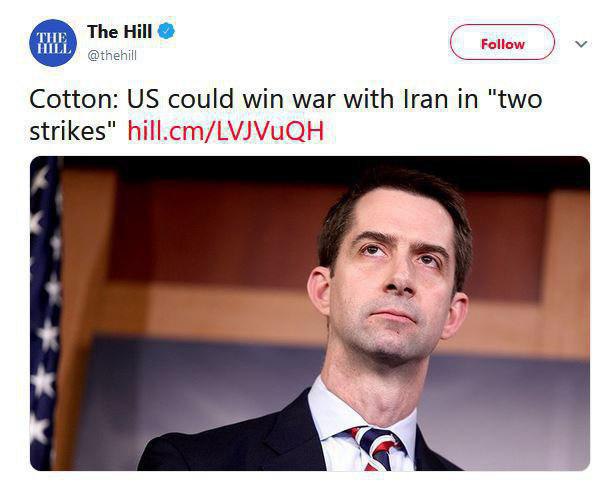Click the word "could" in the tweet

200,99
